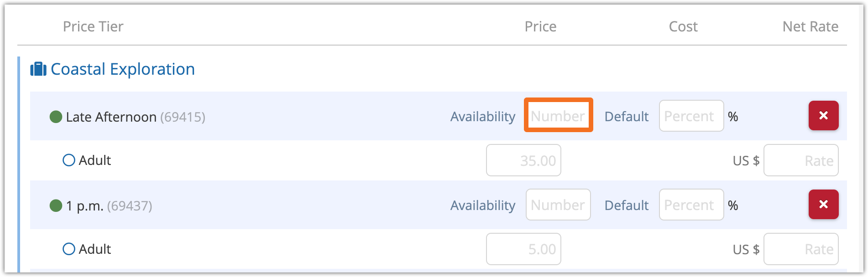Screen dimensions: 868x277
Task: Click the Price Tier column header
Action: point(93,26)
